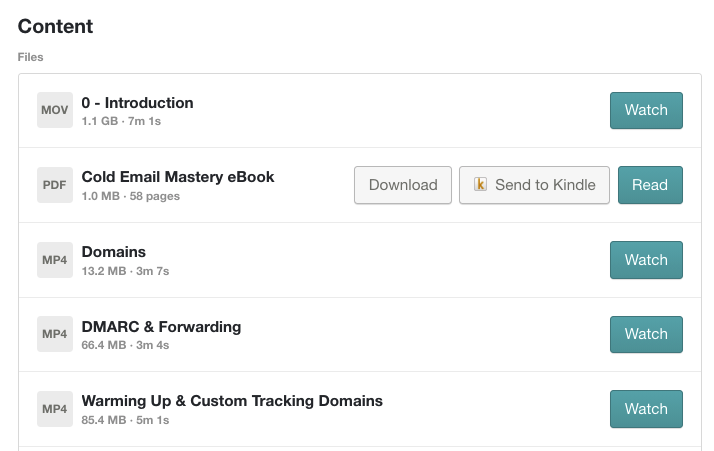Select Warming Up & Custom Tracking Domains title

[x=232, y=401]
